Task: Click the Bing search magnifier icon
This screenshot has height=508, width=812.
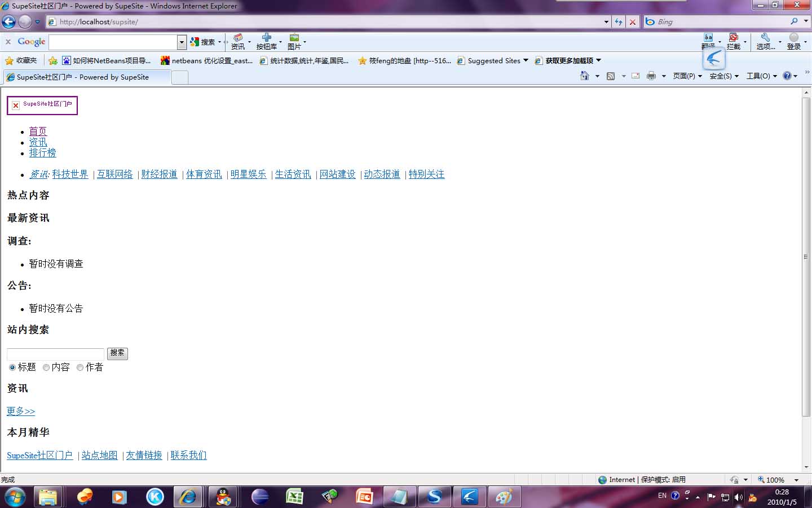Action: click(x=794, y=21)
